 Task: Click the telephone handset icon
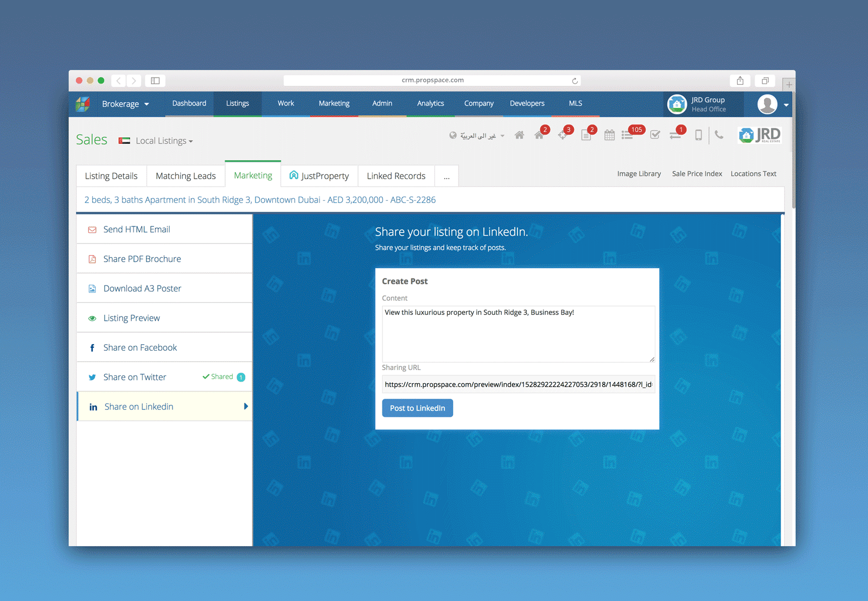(719, 135)
